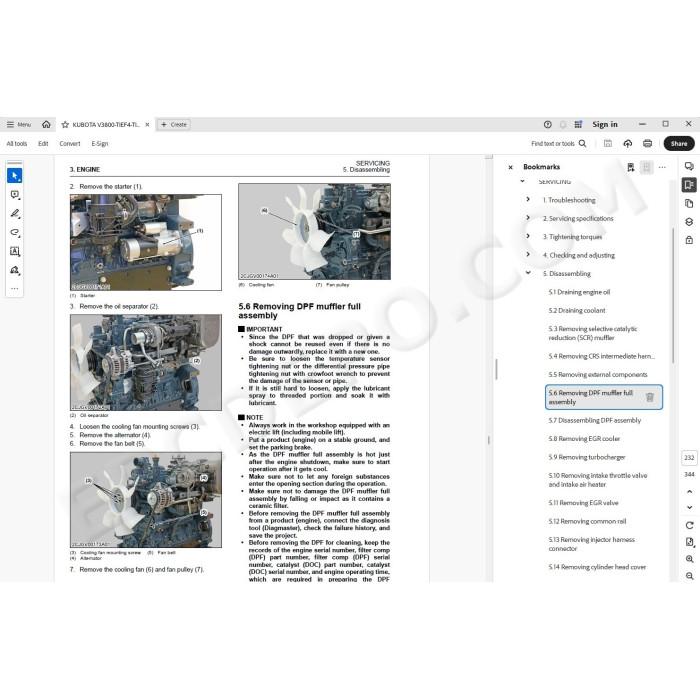Click the Add bookmark icon

pyautogui.click(x=630, y=167)
